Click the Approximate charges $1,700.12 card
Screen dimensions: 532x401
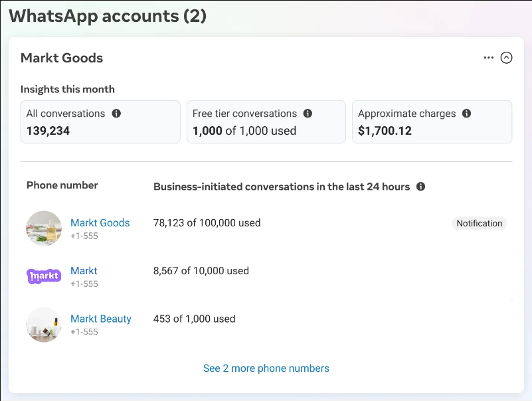point(432,122)
